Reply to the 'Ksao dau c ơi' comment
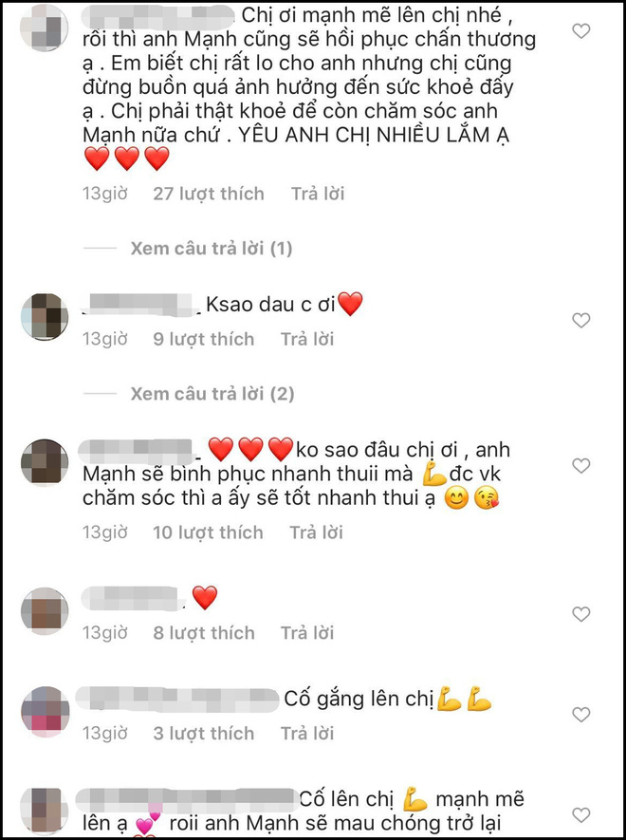Viewport: 626px width, 840px height. coord(307,339)
